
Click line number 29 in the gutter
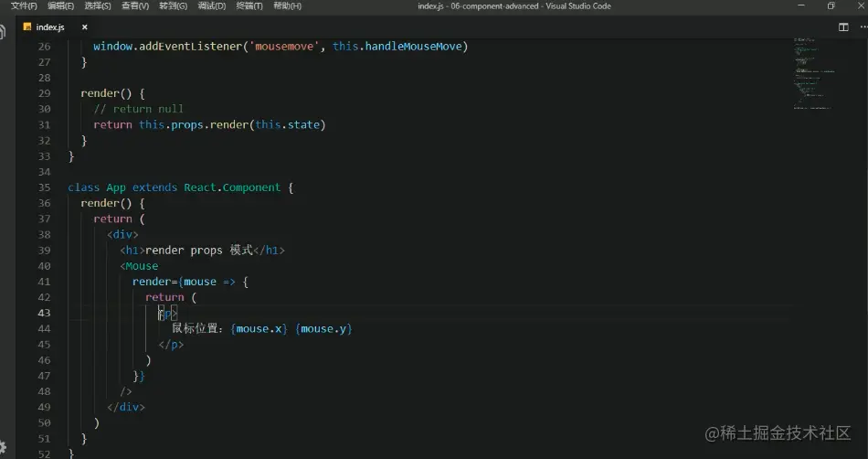(x=44, y=93)
